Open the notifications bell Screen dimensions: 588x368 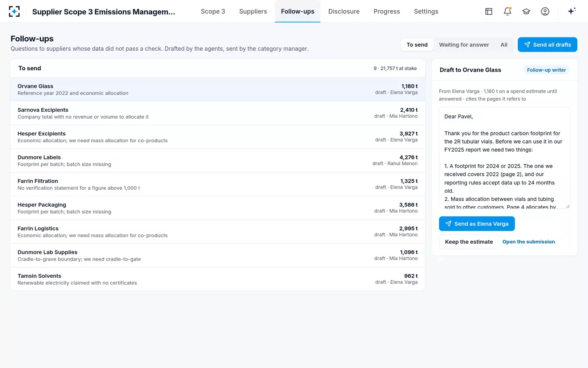point(508,11)
